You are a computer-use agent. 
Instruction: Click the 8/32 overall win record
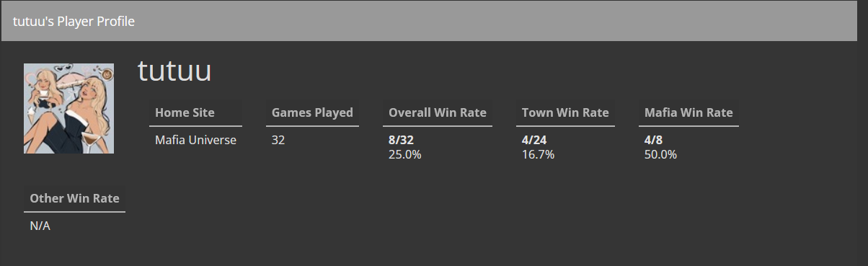[402, 140]
